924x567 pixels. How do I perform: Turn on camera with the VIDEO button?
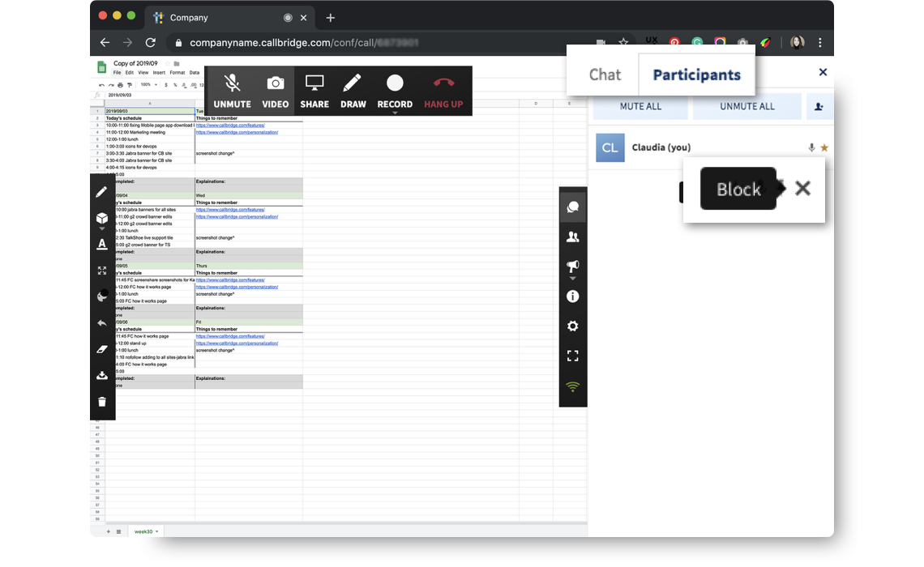[275, 91]
